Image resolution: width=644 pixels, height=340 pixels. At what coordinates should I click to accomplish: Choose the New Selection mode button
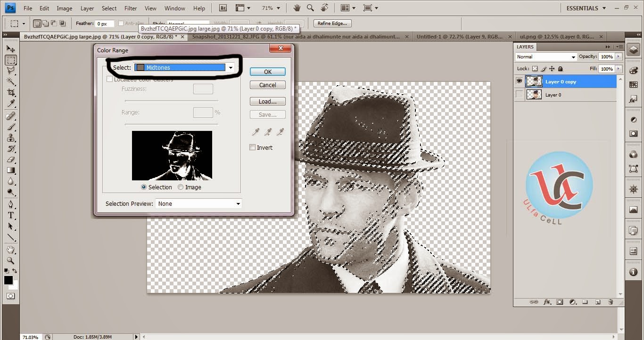[x=37, y=23]
